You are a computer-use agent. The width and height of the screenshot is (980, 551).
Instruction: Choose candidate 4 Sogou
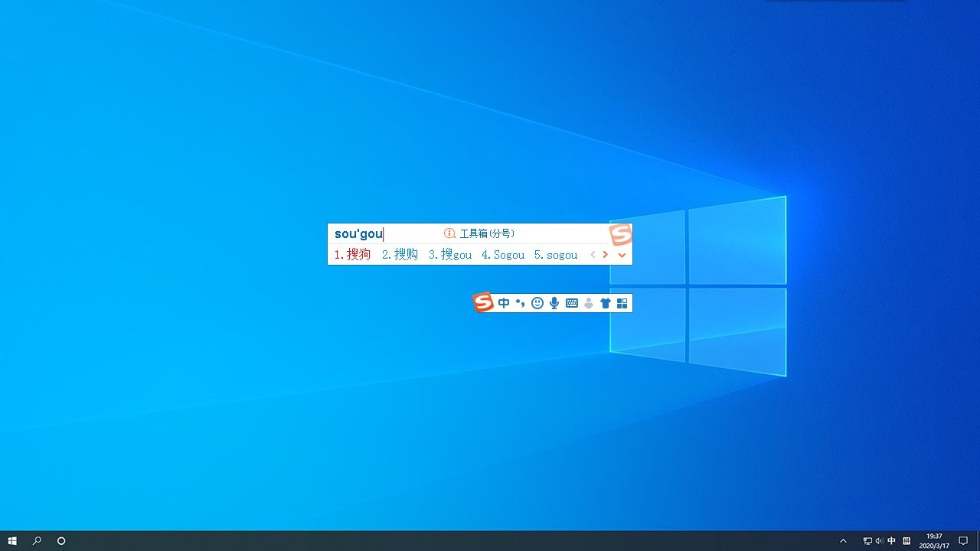tap(502, 255)
